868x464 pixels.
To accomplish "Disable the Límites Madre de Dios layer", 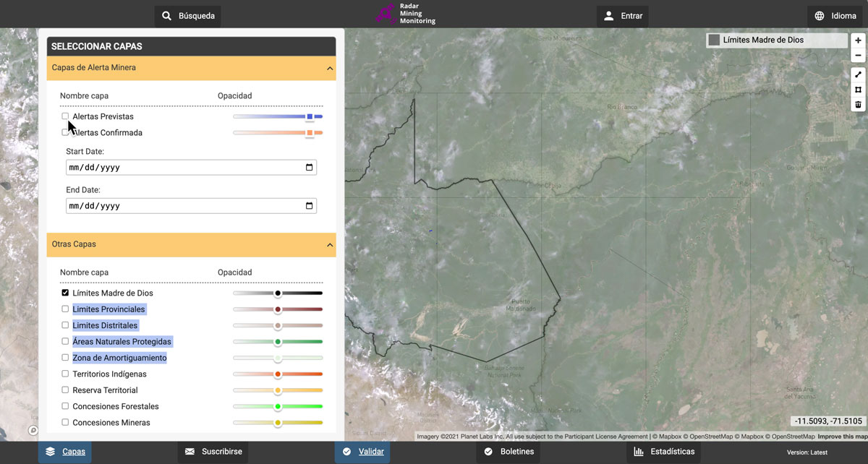I will coord(65,293).
